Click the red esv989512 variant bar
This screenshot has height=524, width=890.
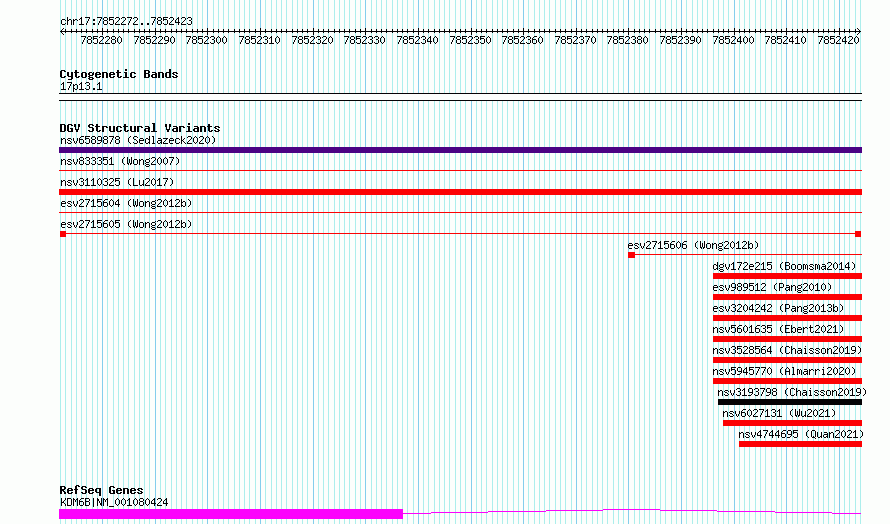click(x=787, y=297)
